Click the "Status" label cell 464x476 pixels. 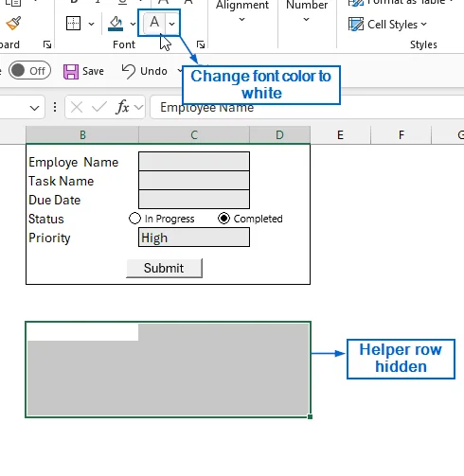tap(46, 219)
